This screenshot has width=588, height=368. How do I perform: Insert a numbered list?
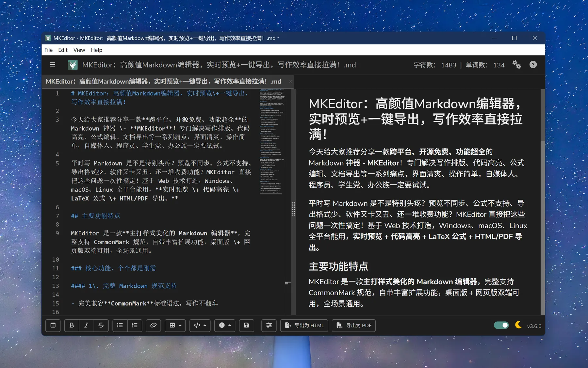click(135, 325)
